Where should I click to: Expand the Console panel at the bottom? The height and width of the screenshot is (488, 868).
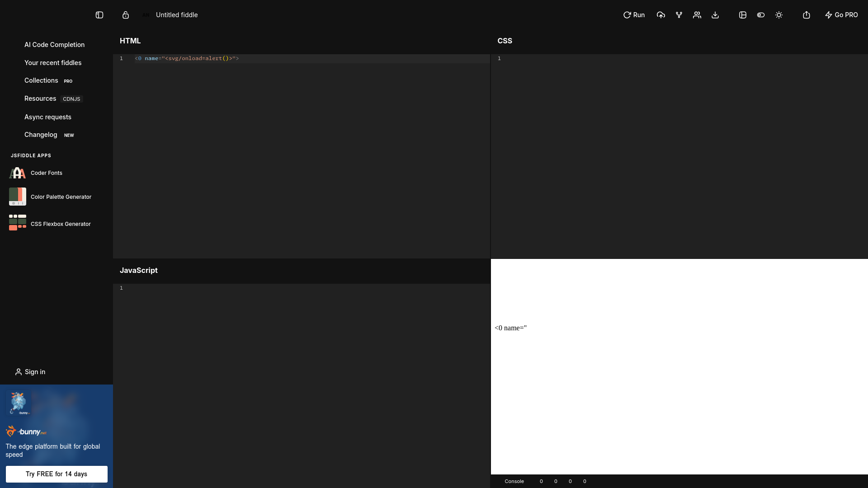pyautogui.click(x=514, y=481)
